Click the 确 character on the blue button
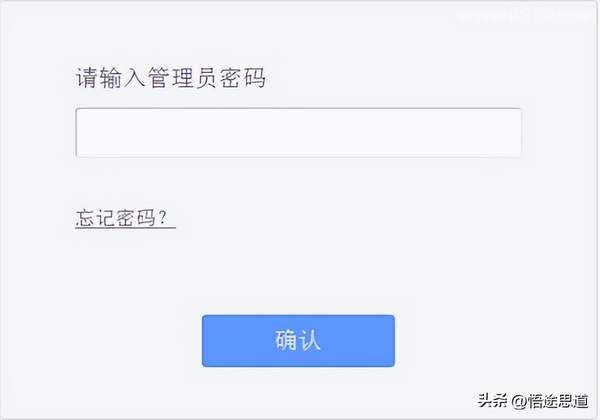This screenshot has height=420, width=600. click(286, 340)
